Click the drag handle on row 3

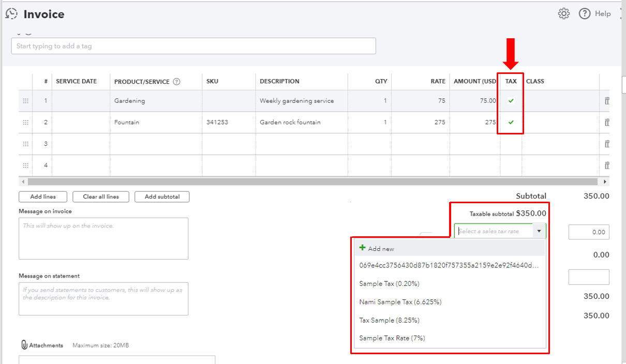point(25,144)
